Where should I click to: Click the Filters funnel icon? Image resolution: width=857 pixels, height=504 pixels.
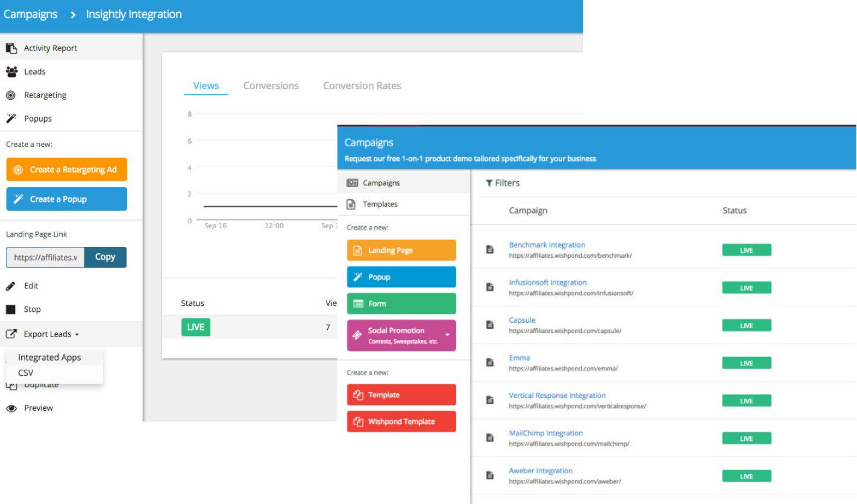(489, 183)
